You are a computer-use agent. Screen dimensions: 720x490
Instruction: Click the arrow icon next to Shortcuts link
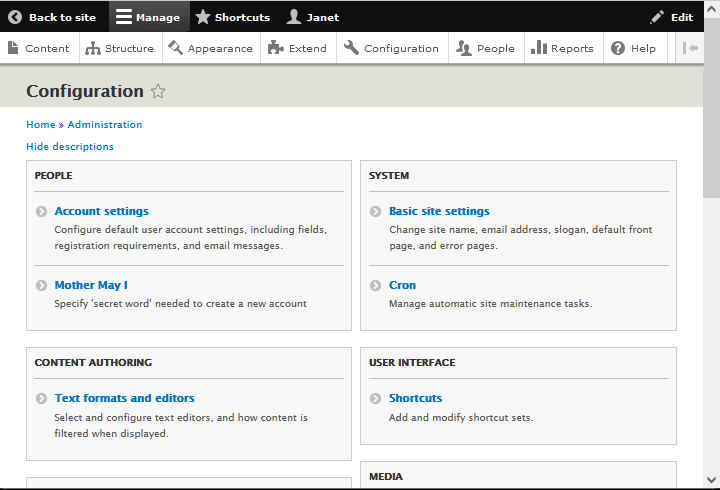click(375, 399)
